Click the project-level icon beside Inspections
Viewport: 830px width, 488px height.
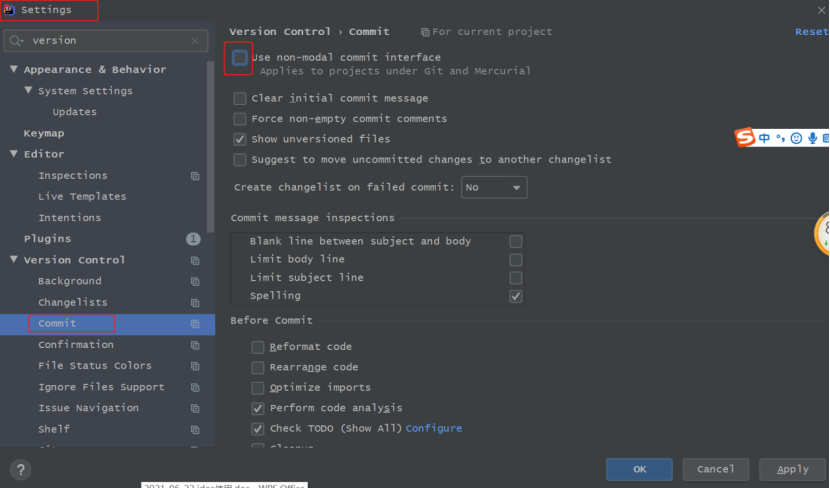(x=195, y=176)
